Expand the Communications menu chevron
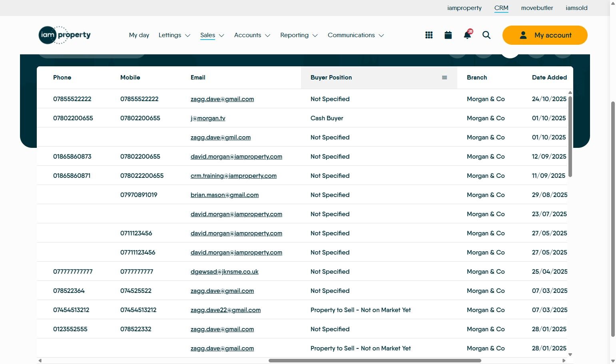Screen dimensions: 616x364 (381, 36)
